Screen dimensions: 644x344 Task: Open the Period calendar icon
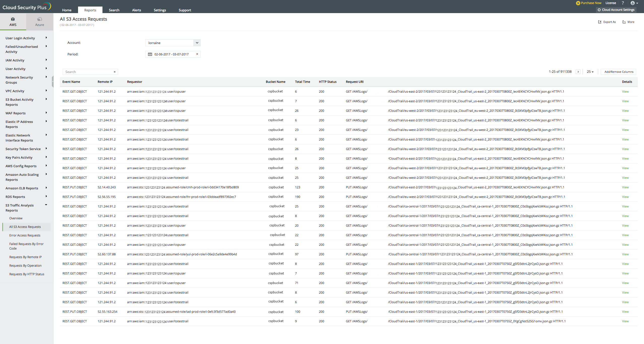tap(150, 54)
